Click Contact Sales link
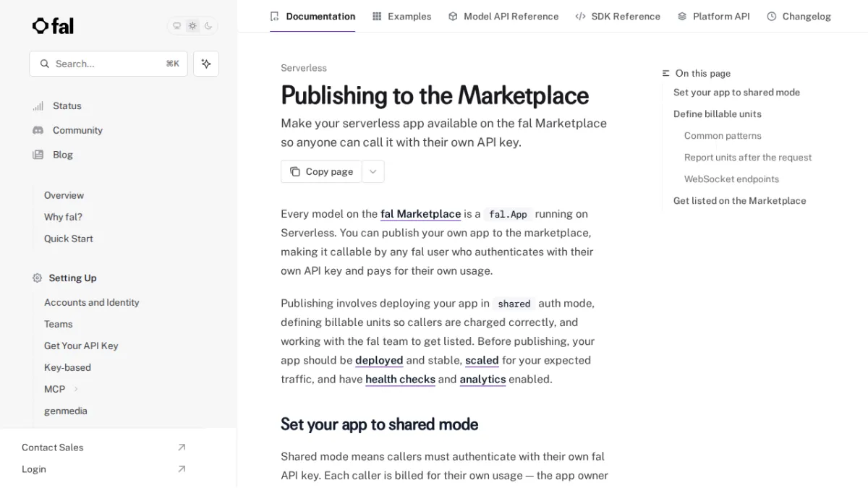This screenshot has height=488, width=868. click(53, 448)
